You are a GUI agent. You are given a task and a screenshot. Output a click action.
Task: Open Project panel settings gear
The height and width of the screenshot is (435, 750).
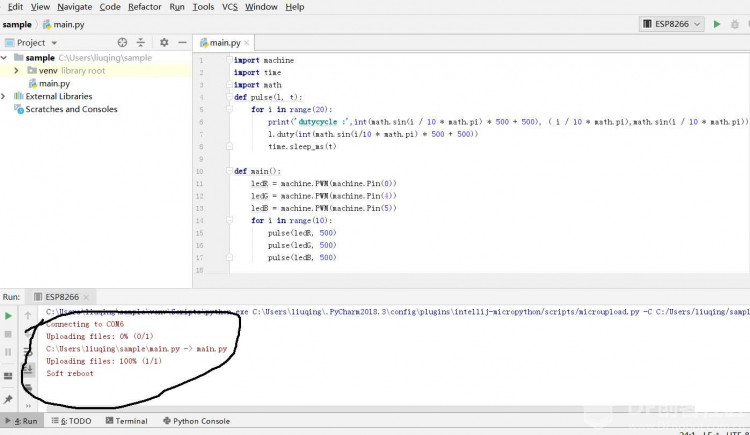pos(164,43)
